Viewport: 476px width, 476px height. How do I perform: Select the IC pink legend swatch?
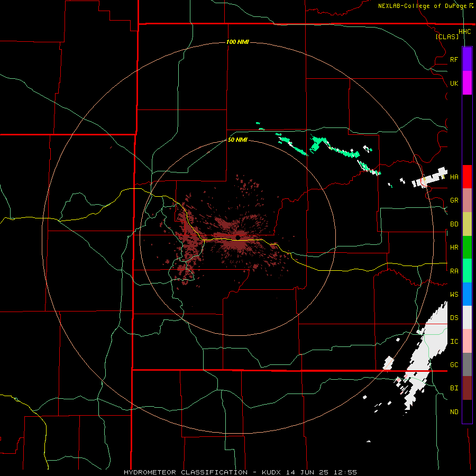tap(467, 341)
